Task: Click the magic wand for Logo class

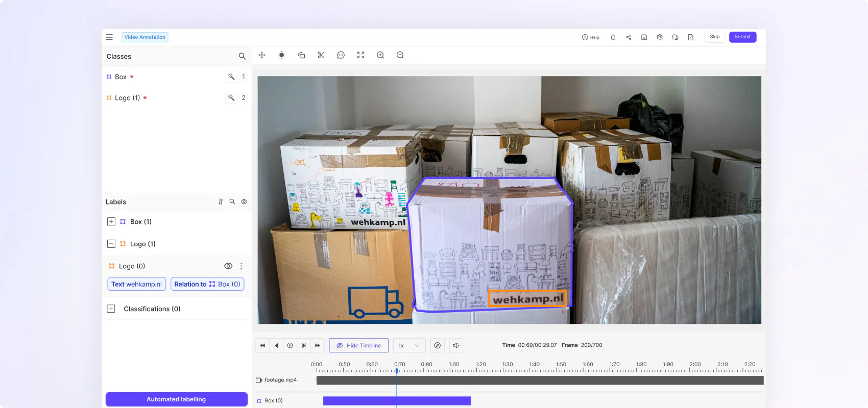Action: click(x=231, y=97)
